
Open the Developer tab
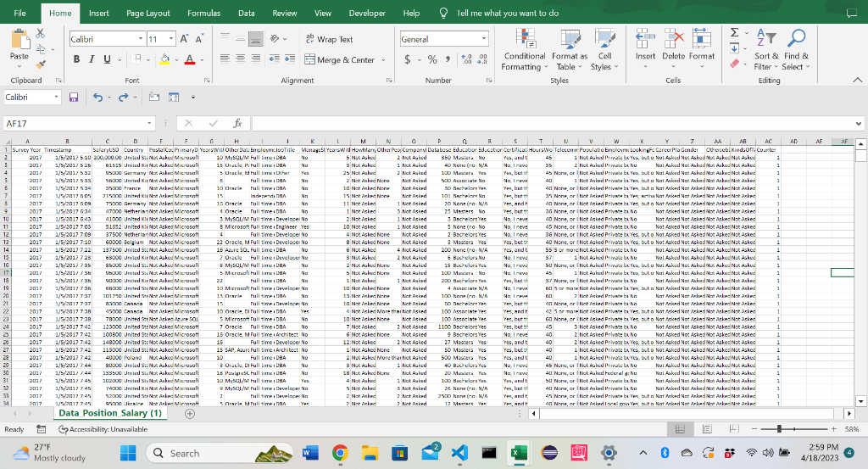(367, 14)
